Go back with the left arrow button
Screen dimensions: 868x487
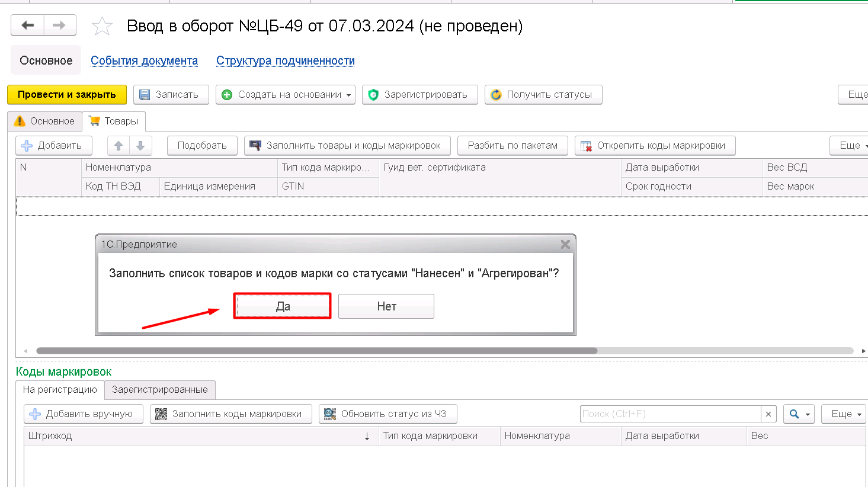coord(27,25)
